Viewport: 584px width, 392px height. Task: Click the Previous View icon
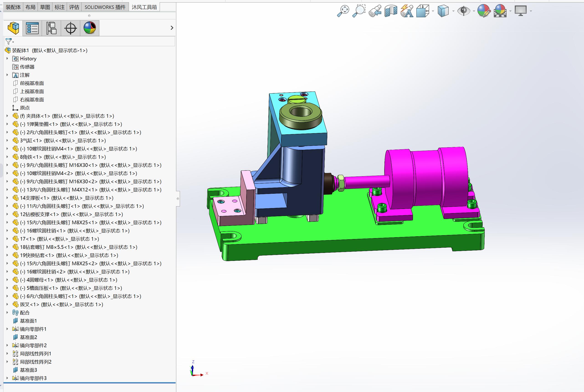pyautogui.click(x=375, y=11)
